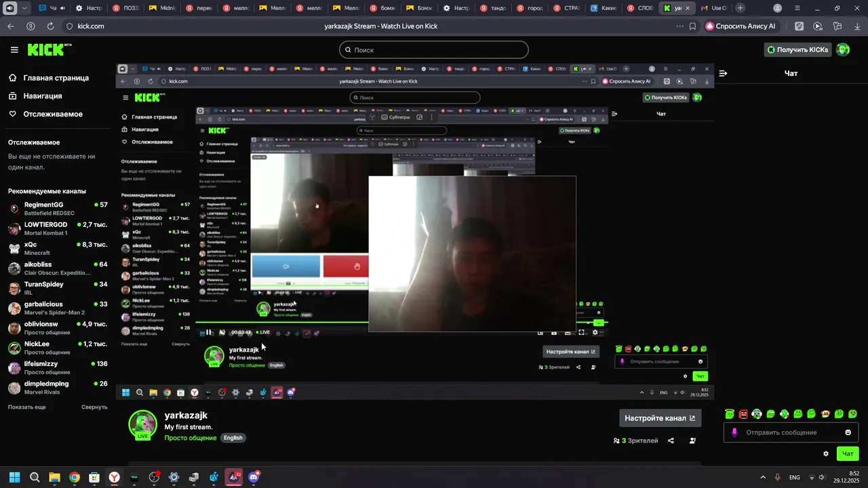Image resolution: width=868 pixels, height=488 pixels.
Task: Open Windows search from taskbar
Action: pyautogui.click(x=35, y=477)
